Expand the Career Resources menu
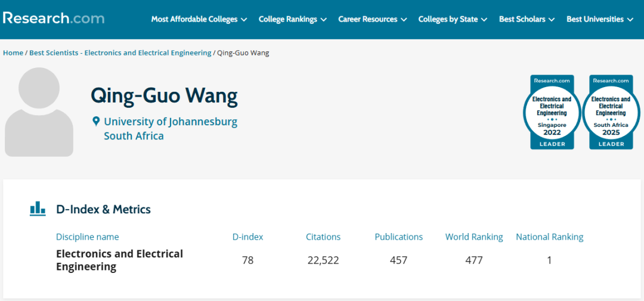The width and height of the screenshot is (644, 301). pyautogui.click(x=373, y=19)
